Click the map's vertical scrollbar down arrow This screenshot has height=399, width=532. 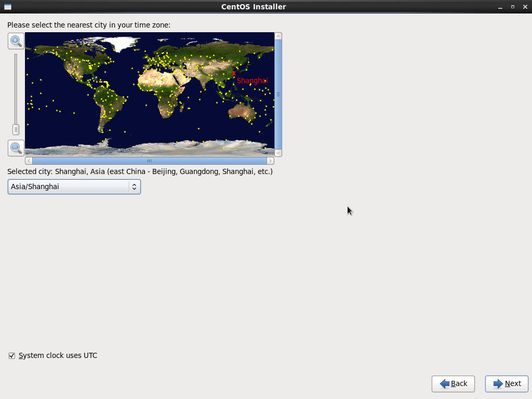pyautogui.click(x=278, y=153)
